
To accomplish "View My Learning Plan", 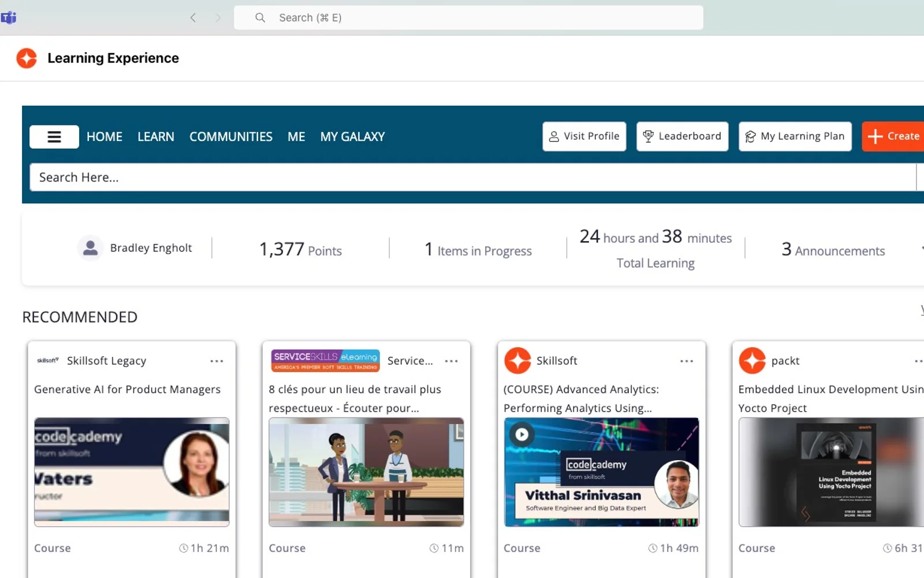I will point(795,136).
